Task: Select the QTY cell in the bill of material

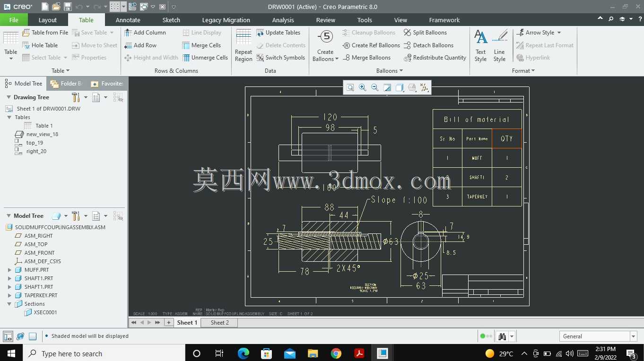Action: point(506,139)
